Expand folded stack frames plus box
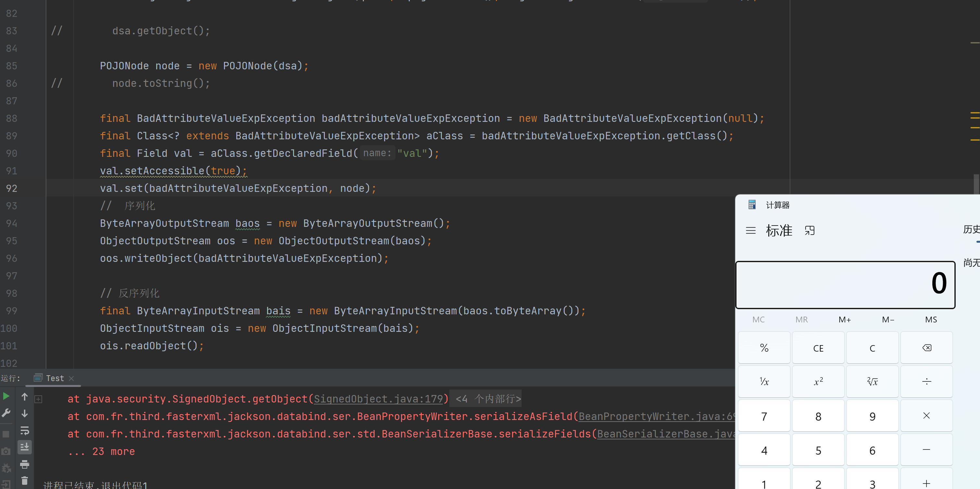Screen dimensions: 980x489 [x=39, y=399]
